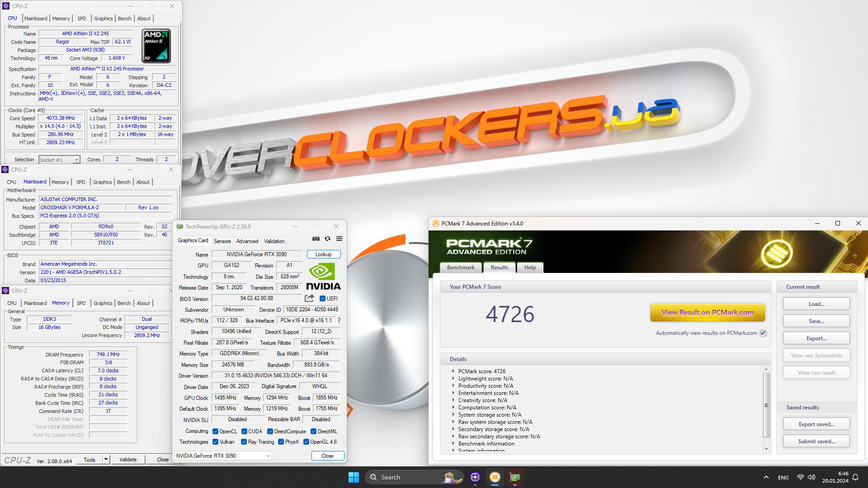Screen dimensions: 868x488
Task: Open the Bench tab in top CPU-Z window
Action: [124, 19]
